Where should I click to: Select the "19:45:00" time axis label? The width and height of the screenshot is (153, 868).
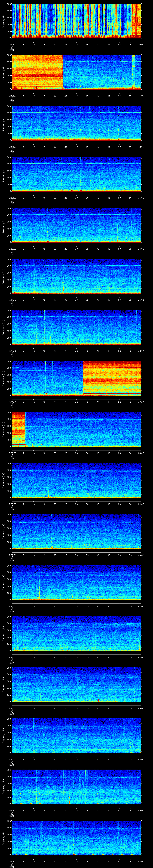pos(12,861)
